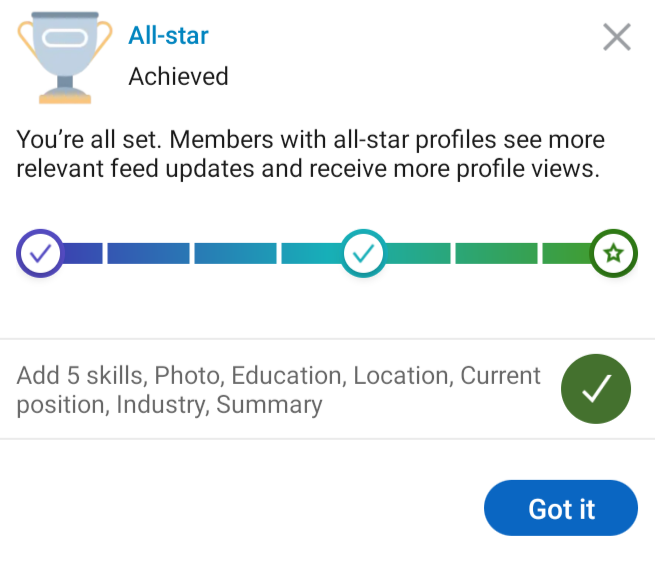Click the green completed checkmark circle
This screenshot has height=570, width=655.
pos(596,389)
